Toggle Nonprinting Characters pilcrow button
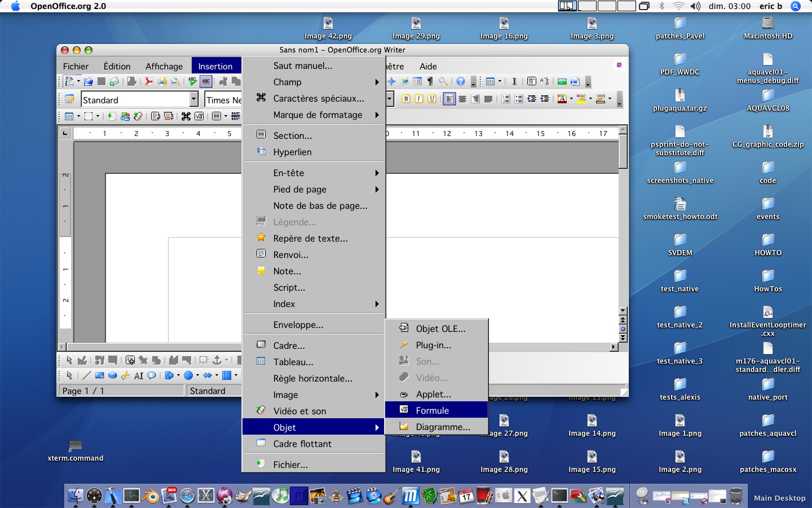 [x=430, y=81]
